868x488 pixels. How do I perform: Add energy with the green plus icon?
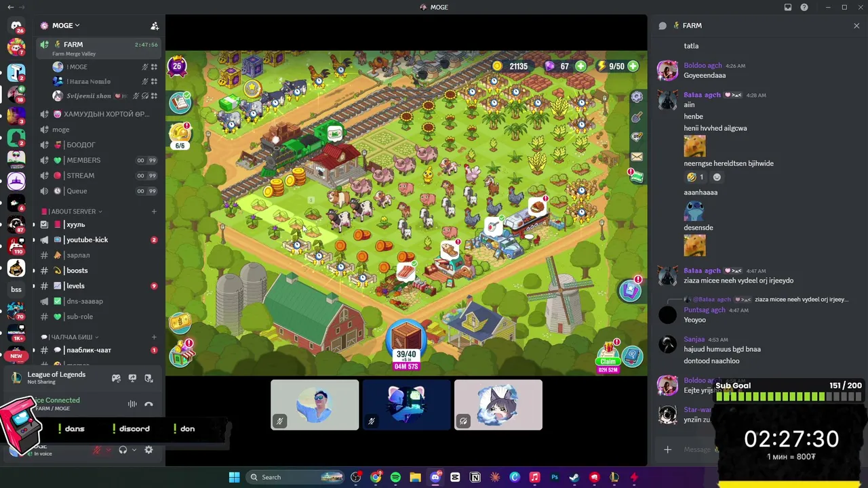coord(633,66)
